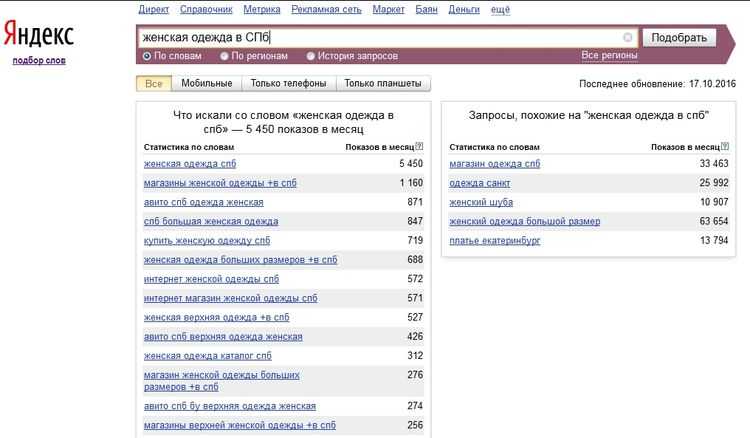Screen dimensions: 750x438
Task: Click the right Статистика по словам header
Action: pos(495,147)
